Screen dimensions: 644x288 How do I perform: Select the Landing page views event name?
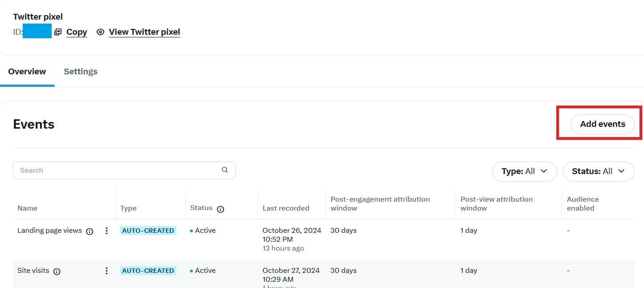click(50, 230)
